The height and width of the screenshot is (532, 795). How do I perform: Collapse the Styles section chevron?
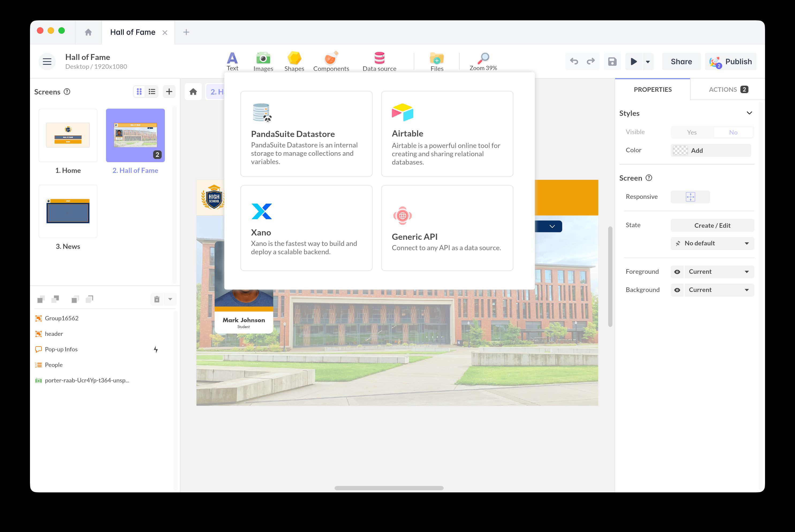coord(749,113)
